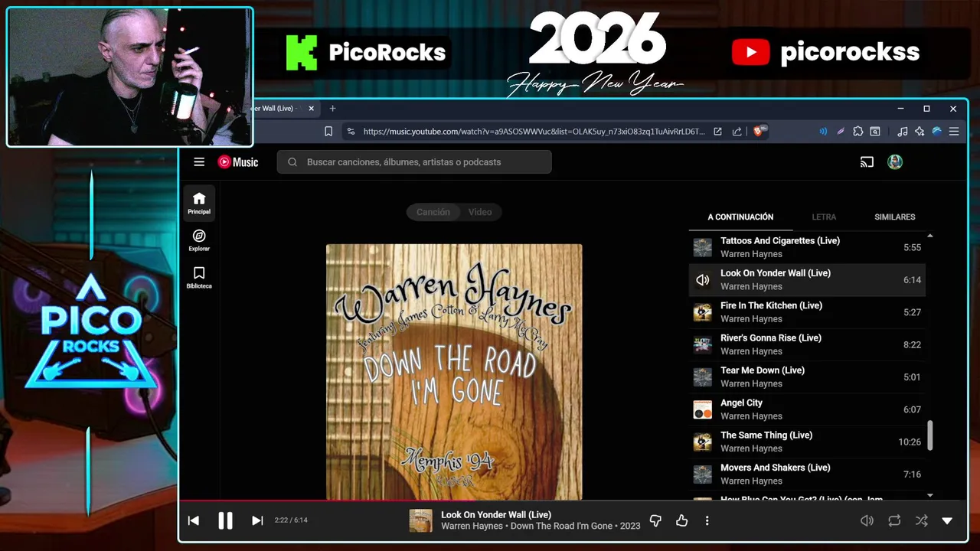Open Brave Shields lion icon
Screen dimensions: 980x551
pos(760,132)
